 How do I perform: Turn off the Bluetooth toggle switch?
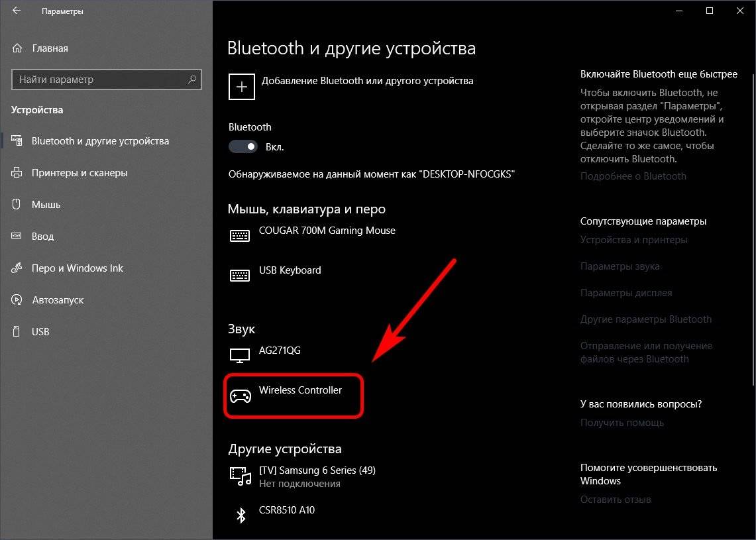243,146
